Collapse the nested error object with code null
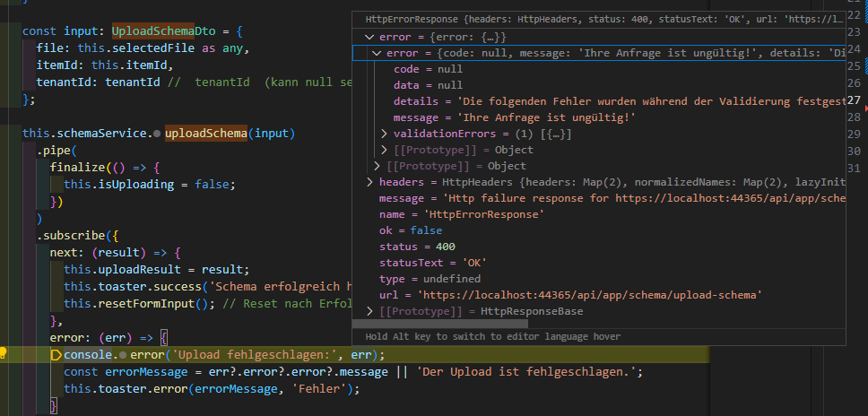 point(378,54)
